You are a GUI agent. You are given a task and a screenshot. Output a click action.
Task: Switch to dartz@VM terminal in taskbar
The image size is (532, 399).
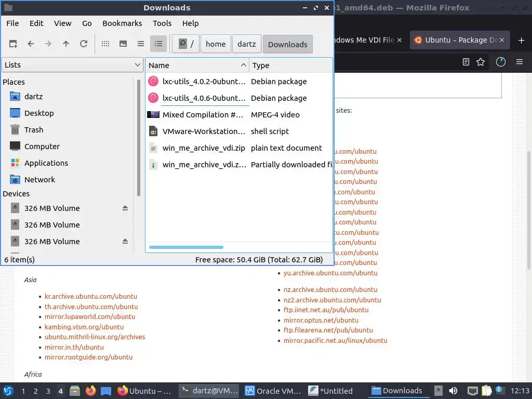pyautogui.click(x=209, y=391)
